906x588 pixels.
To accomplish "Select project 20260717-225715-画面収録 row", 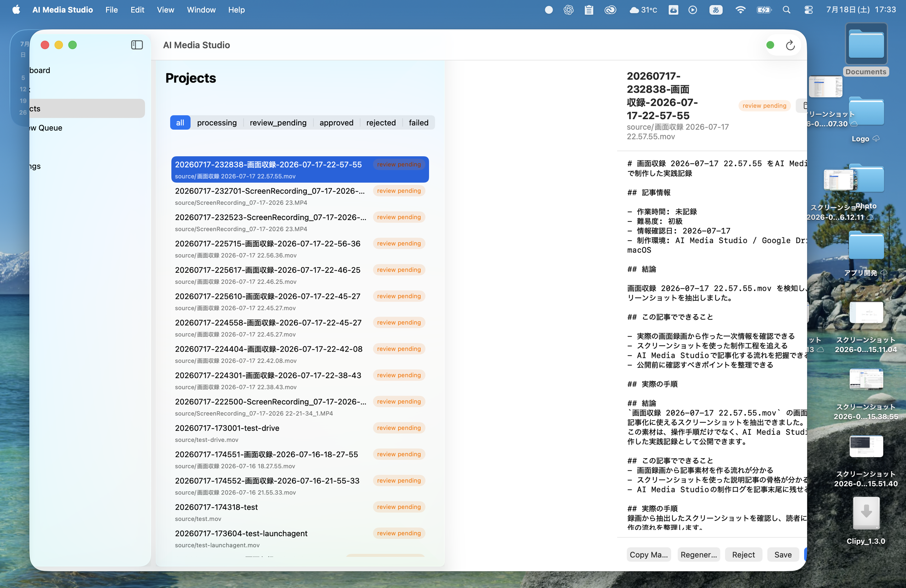I will pos(300,248).
